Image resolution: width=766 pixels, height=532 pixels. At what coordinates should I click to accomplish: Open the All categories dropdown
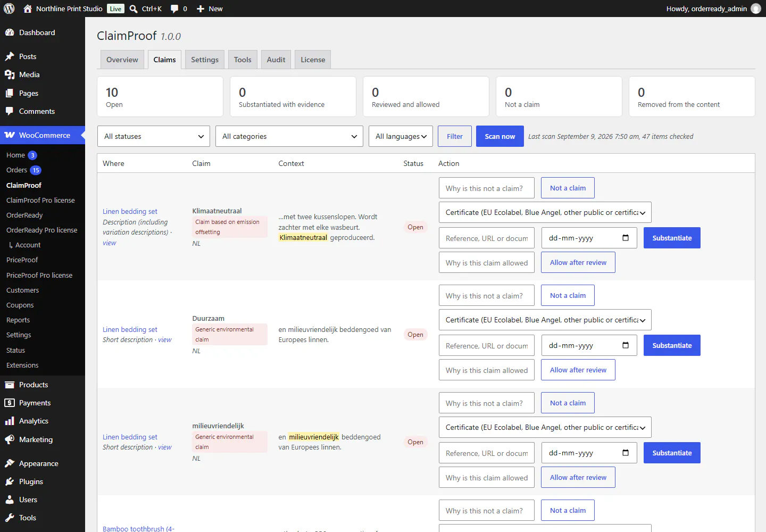tap(289, 136)
